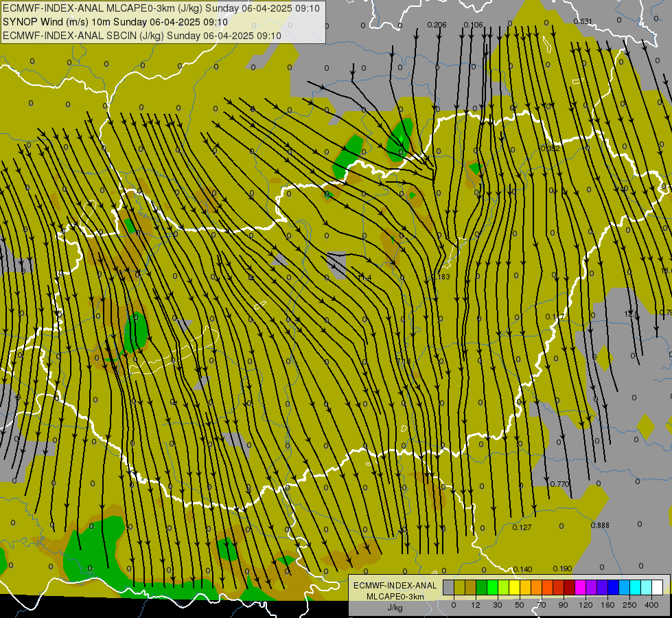
Task: Click the map value 0.888
Action: (x=599, y=525)
